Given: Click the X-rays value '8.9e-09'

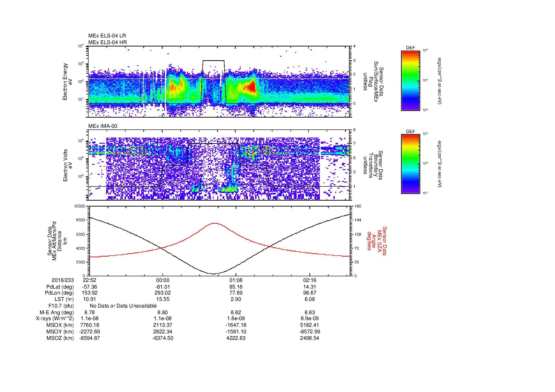Looking at the screenshot, I should tap(310, 318).
